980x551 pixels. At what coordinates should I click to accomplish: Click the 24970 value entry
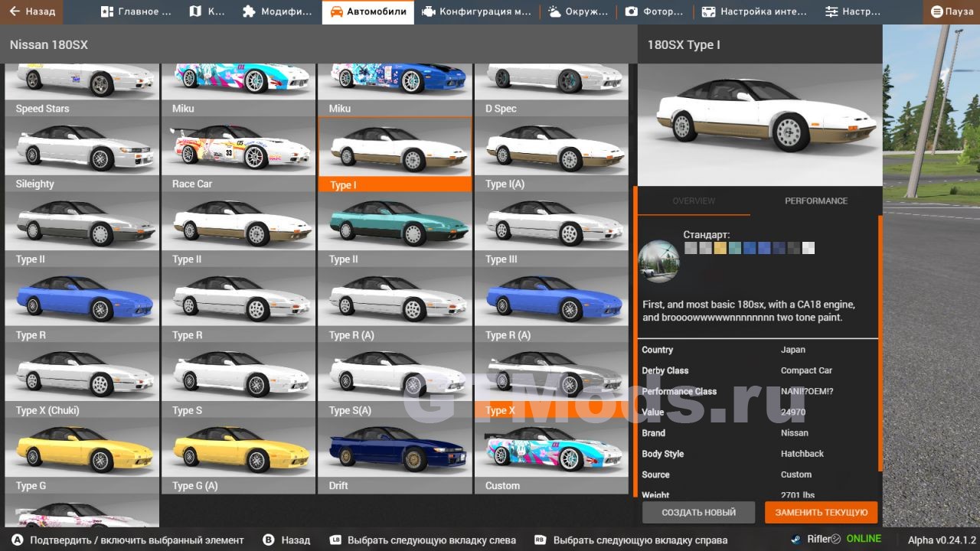pos(793,412)
